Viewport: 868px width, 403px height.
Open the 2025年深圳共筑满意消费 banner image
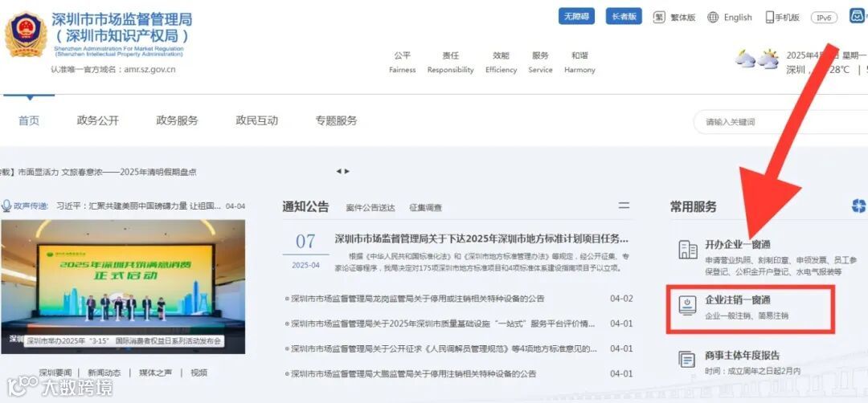click(123, 287)
